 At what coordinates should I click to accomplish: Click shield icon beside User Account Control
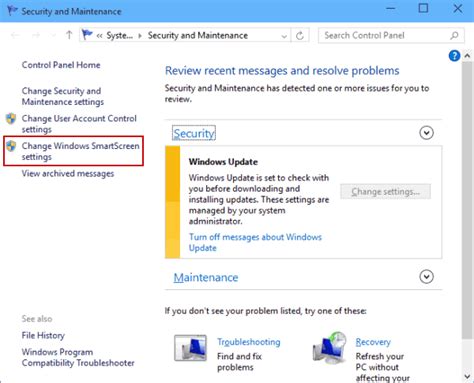tap(11, 118)
